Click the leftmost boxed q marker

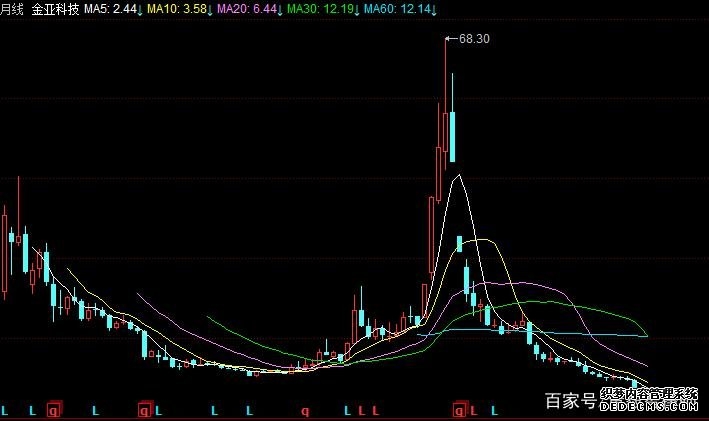click(x=54, y=410)
